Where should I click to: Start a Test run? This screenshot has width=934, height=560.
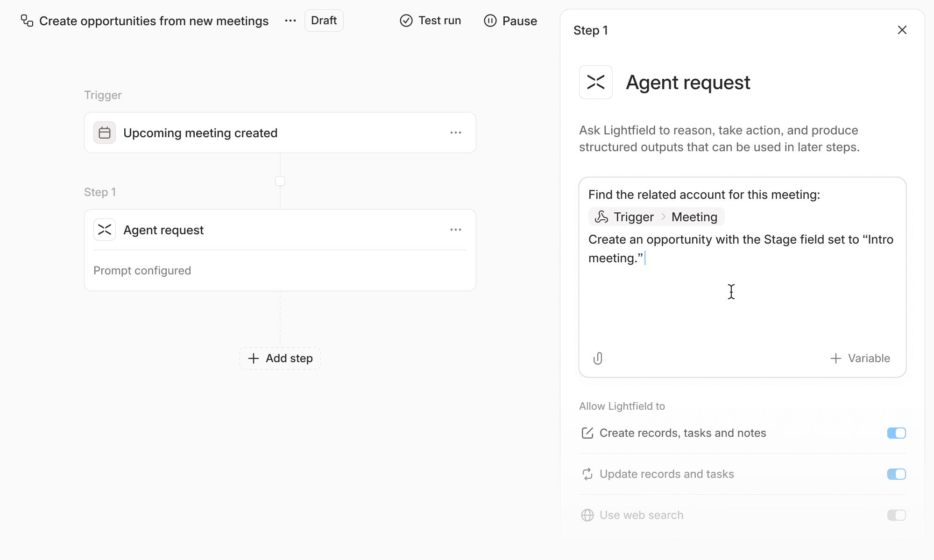[431, 21]
